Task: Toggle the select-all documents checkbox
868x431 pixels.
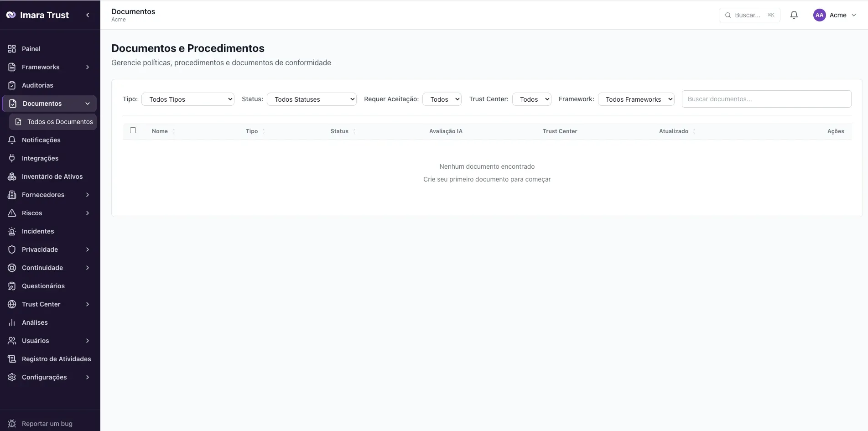Action: 133,130
